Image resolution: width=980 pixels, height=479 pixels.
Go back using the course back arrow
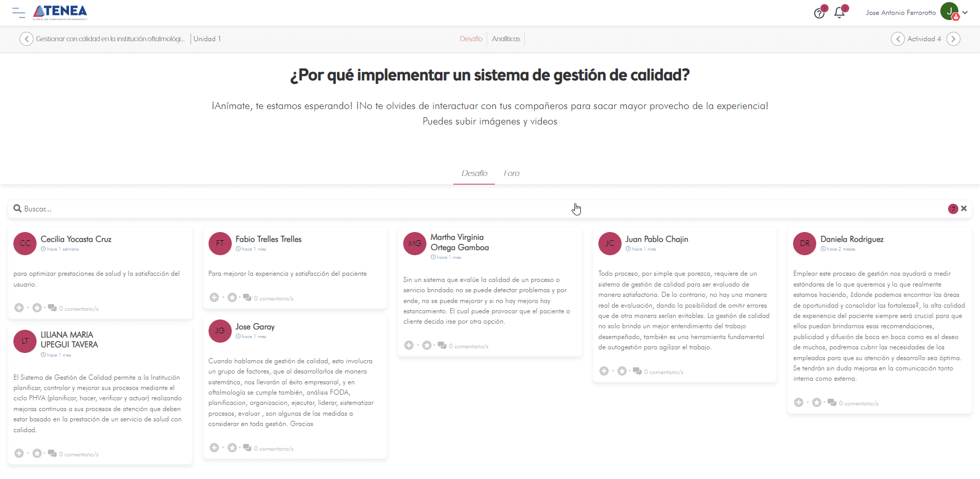26,39
